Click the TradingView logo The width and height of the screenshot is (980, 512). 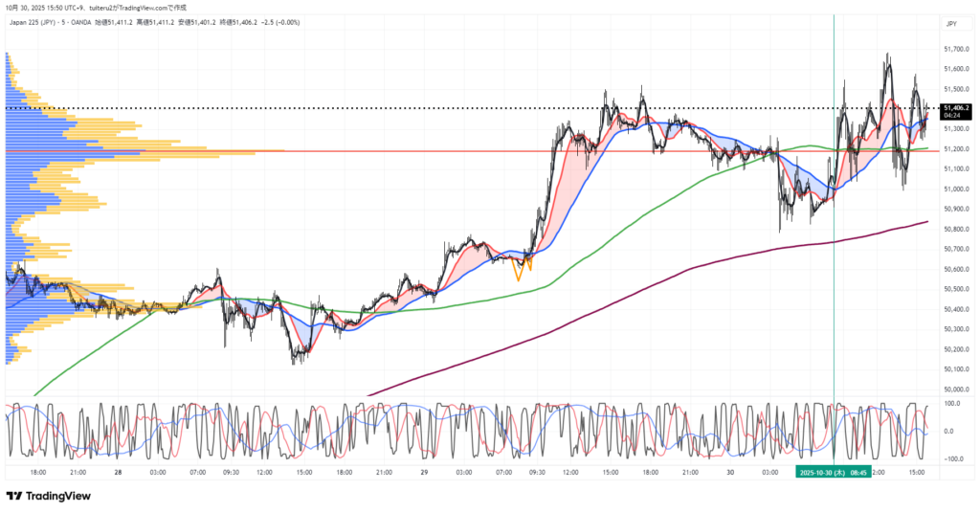(48, 496)
